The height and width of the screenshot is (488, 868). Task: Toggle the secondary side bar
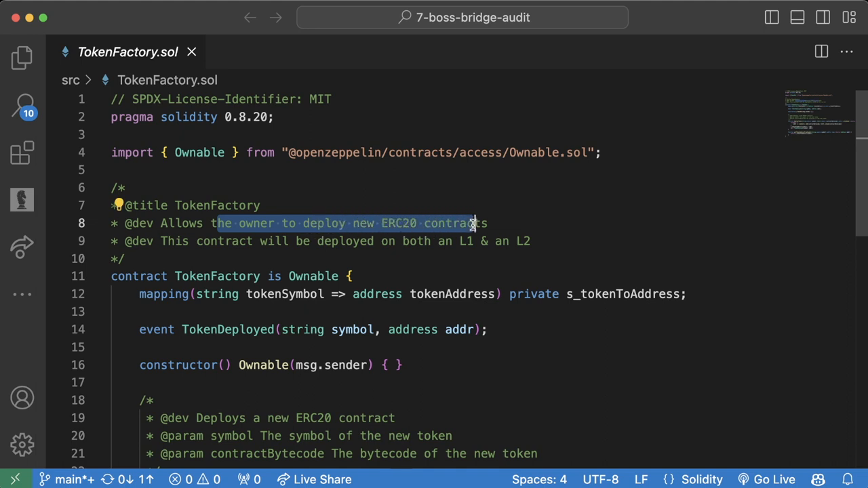pyautogui.click(x=823, y=18)
